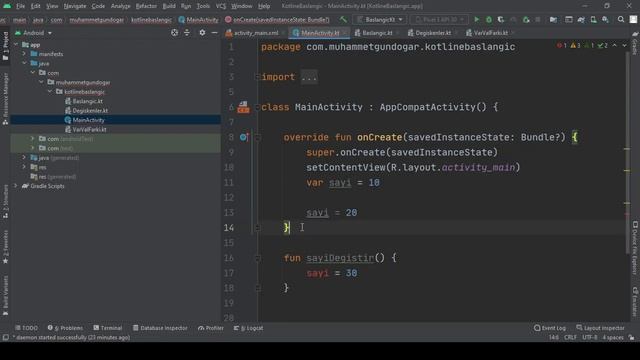Run the app with the green play icon
Screen dimensions: 640x360
(x=476, y=20)
